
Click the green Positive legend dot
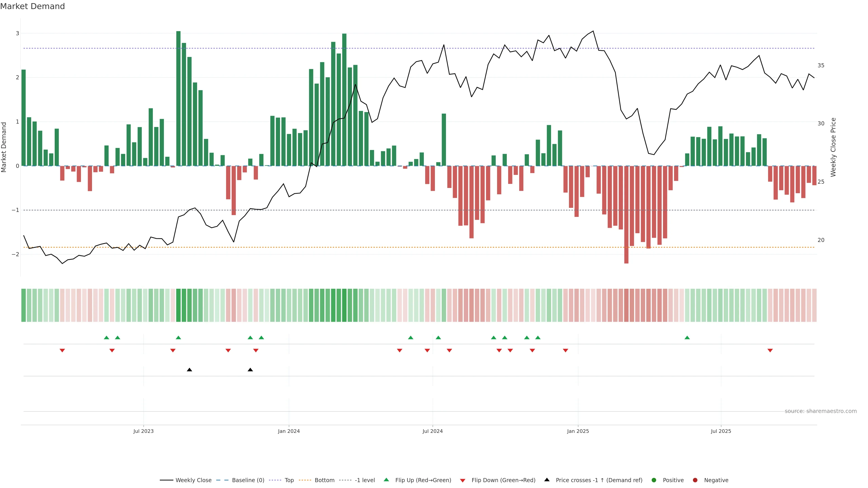tap(654, 480)
